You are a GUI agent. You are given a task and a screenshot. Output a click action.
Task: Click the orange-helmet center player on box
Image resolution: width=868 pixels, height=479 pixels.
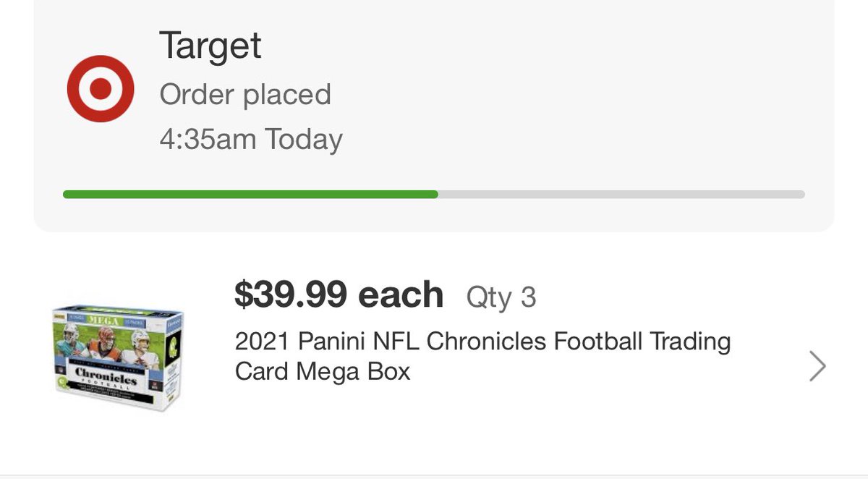(106, 340)
